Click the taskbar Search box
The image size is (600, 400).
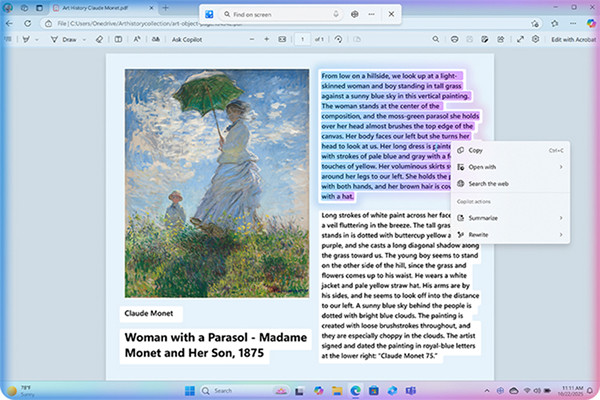[x=245, y=391]
